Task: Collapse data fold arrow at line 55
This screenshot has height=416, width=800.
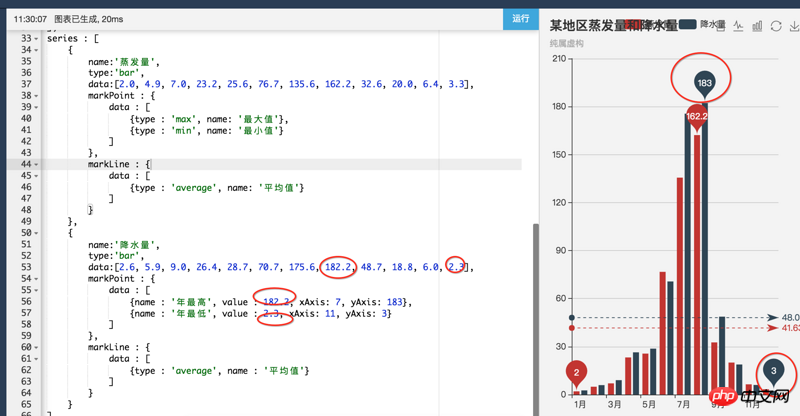Action: 36,290
